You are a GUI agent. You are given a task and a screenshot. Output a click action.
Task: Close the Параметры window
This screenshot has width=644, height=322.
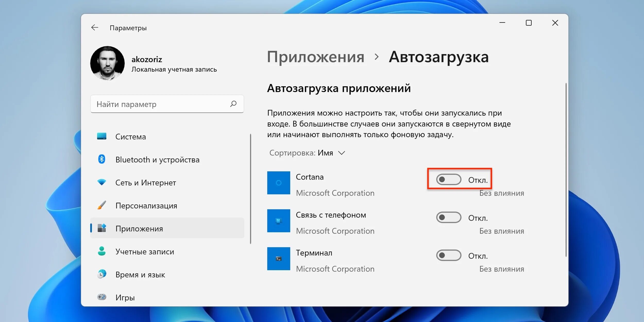click(555, 23)
